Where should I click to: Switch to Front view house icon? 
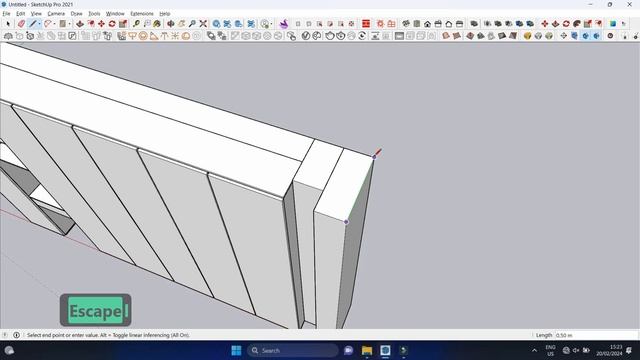(427, 24)
